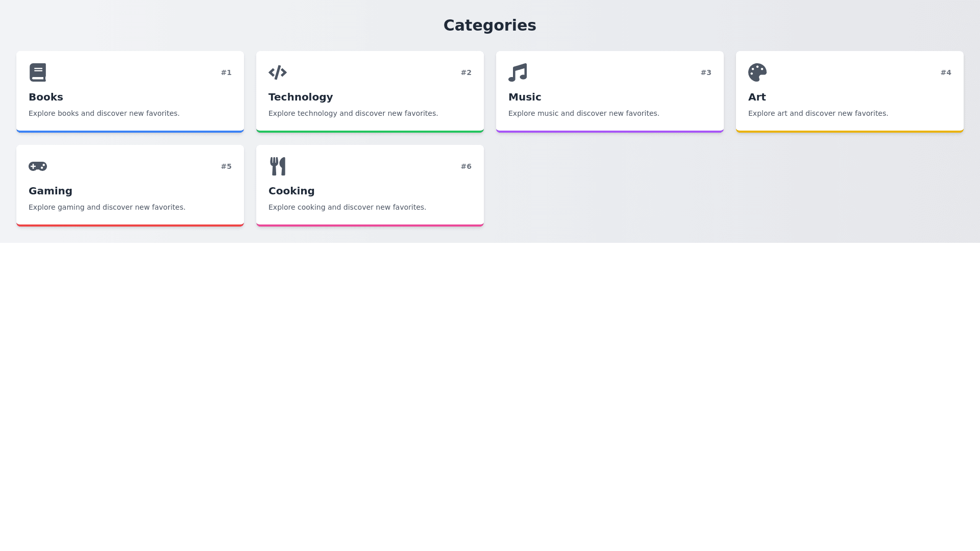Select the Art category heading

click(x=757, y=97)
